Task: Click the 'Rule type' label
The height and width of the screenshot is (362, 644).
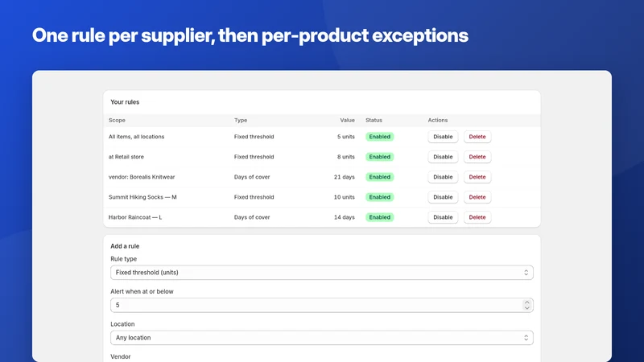Action: coord(124,259)
